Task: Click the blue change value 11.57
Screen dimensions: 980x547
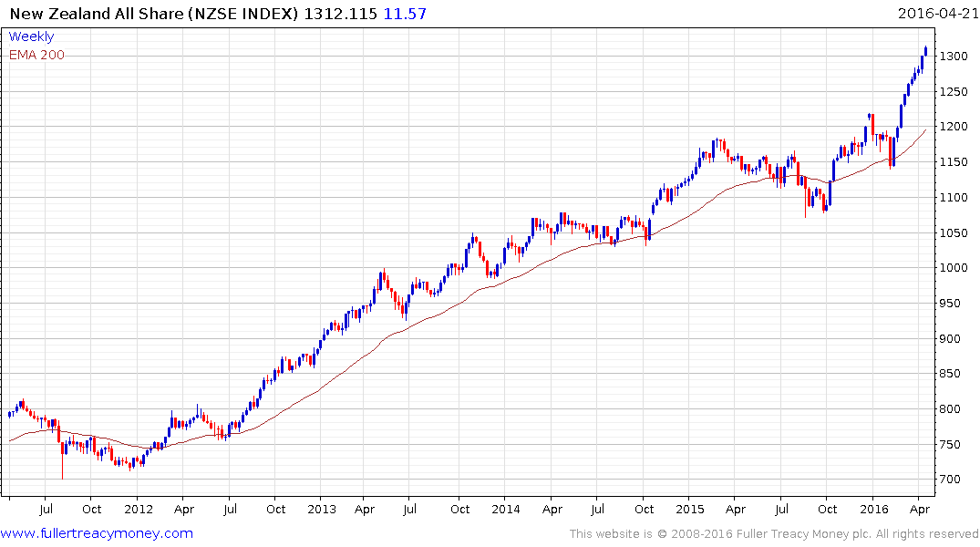Action: (x=405, y=14)
